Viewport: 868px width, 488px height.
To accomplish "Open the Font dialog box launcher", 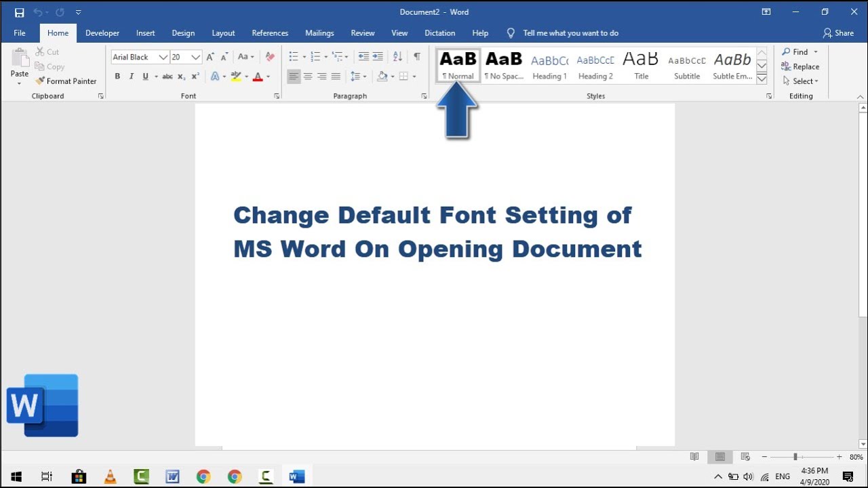I will [277, 96].
